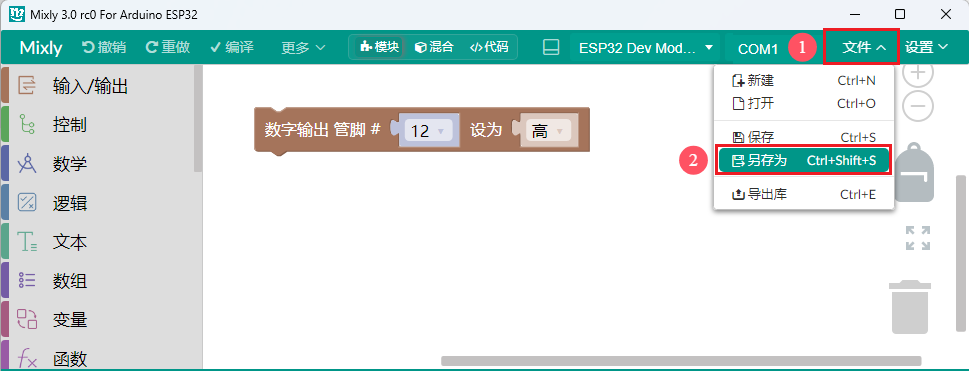This screenshot has height=371, width=969.
Task: Open the 设置 menu
Action: pyautogui.click(x=926, y=47)
